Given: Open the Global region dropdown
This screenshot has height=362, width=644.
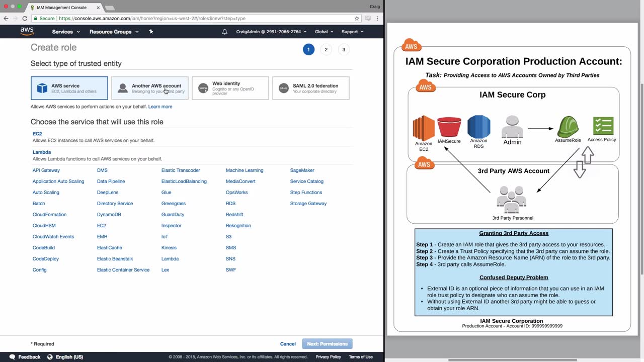Looking at the screenshot, I should (x=324, y=32).
